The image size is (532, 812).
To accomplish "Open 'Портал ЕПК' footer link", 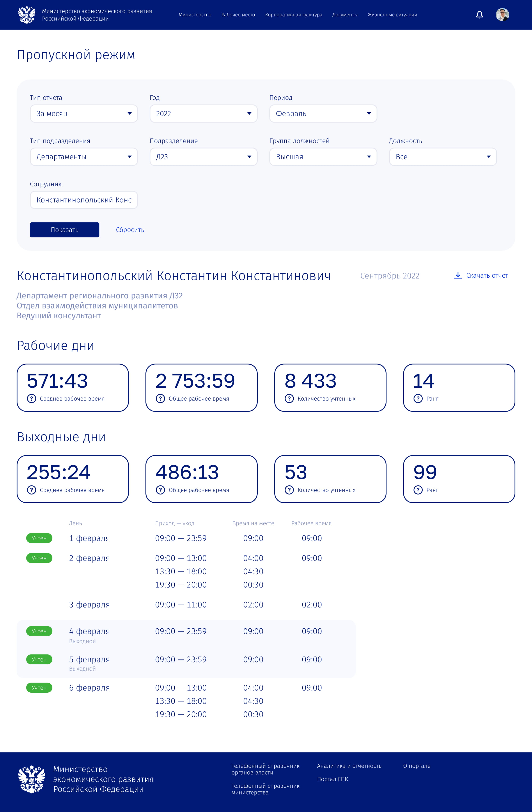I will point(332,779).
